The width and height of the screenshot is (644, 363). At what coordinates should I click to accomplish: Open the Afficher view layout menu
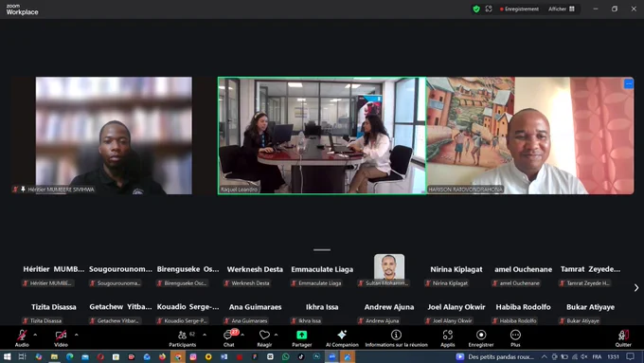click(x=562, y=9)
